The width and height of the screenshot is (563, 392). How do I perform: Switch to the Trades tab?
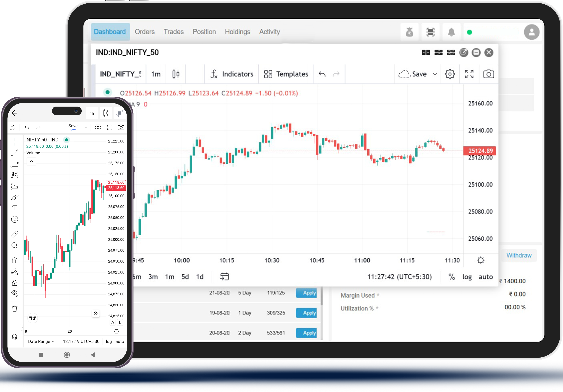point(174,32)
